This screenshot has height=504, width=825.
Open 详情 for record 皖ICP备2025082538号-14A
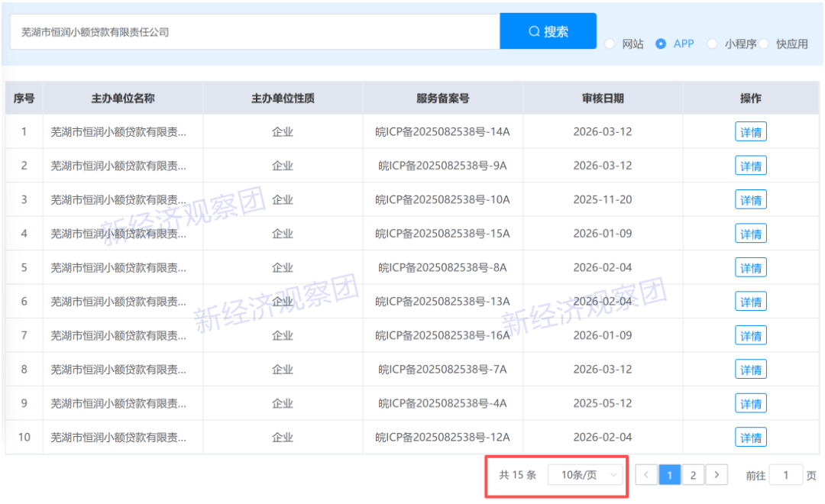[x=750, y=131]
